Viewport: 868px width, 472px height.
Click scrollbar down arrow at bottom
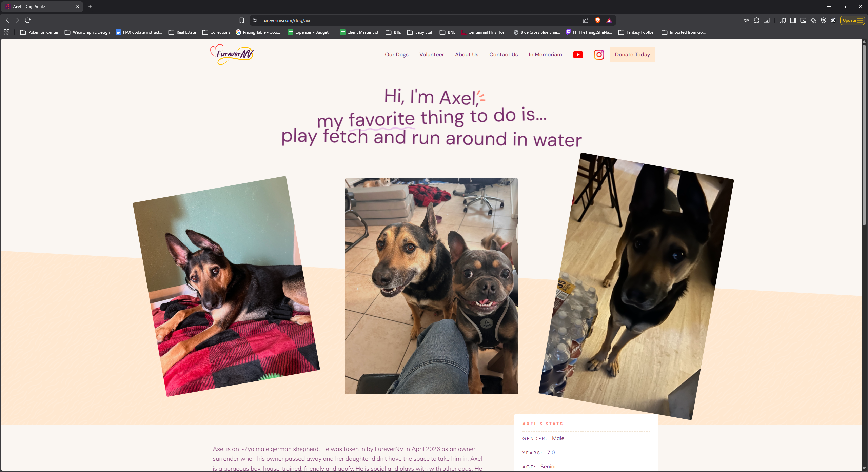point(864,468)
